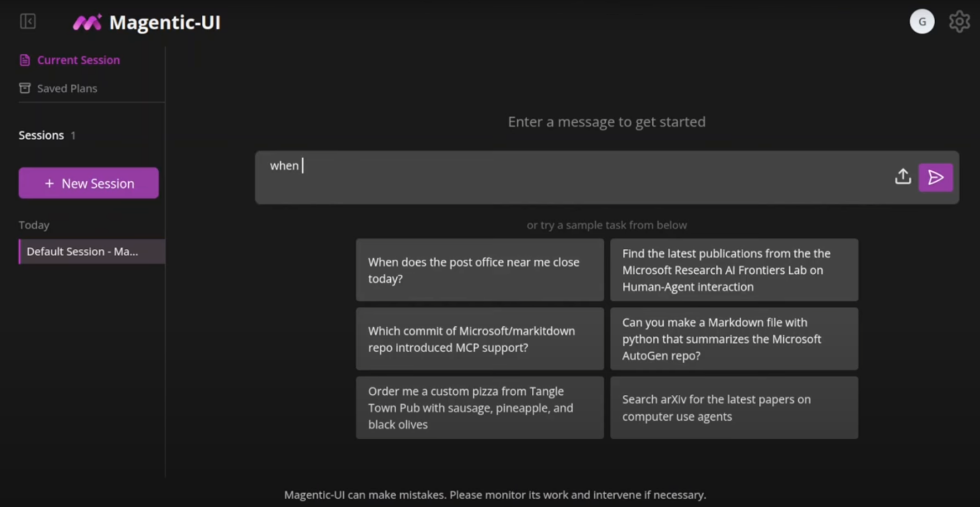
Task: Start a New Session
Action: tap(88, 183)
